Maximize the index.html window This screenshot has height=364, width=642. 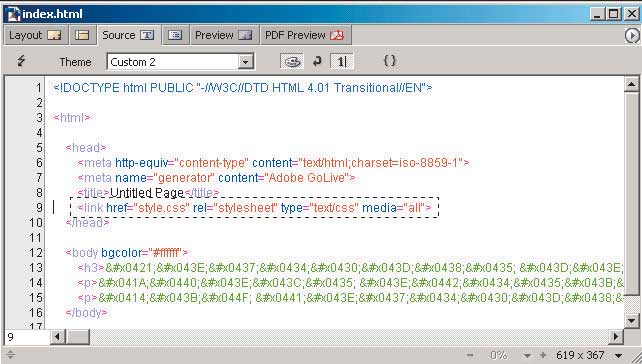point(614,14)
